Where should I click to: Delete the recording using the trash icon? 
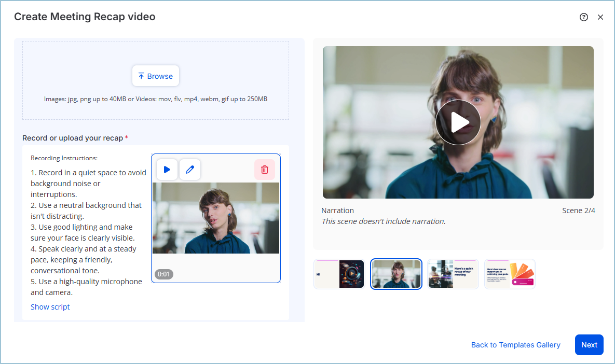point(265,169)
